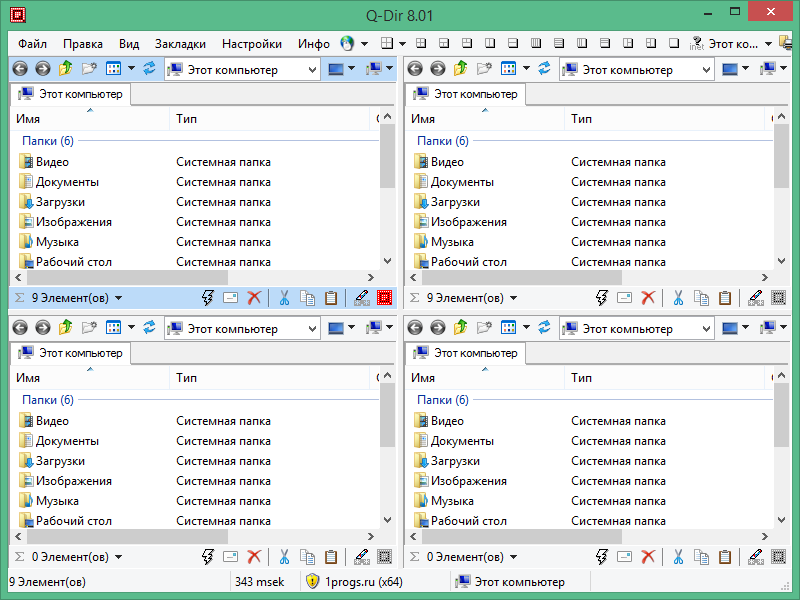Collapse 'Папки (6)' group in top-right pane
The height and width of the screenshot is (600, 800).
(442, 141)
